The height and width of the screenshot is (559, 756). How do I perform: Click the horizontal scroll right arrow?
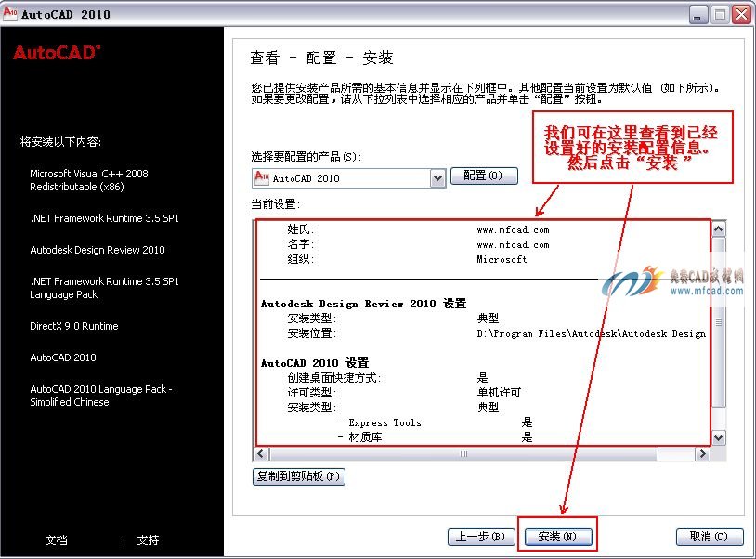702,454
